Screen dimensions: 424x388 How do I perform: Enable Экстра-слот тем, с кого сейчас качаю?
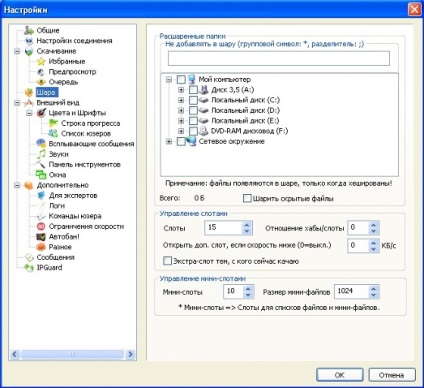point(167,261)
